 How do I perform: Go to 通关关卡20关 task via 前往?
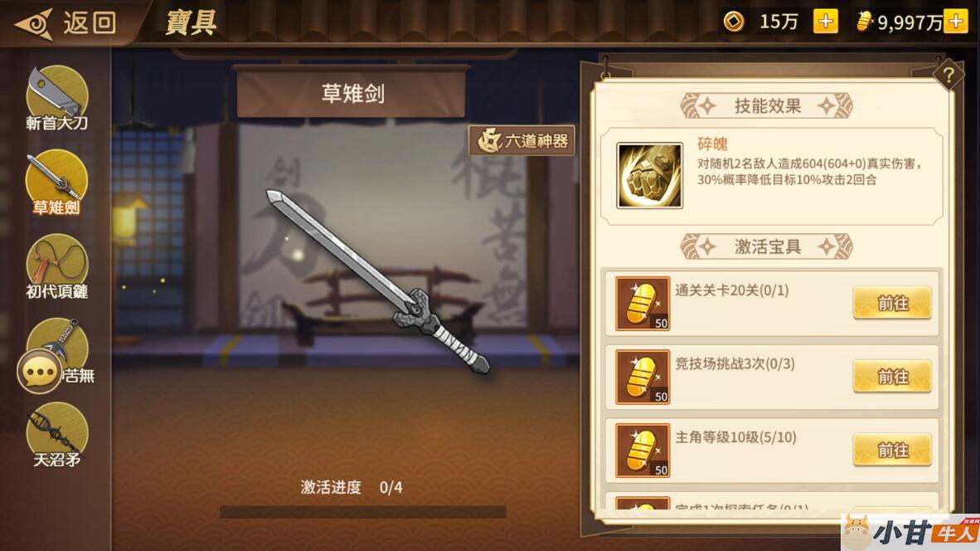[x=892, y=304]
